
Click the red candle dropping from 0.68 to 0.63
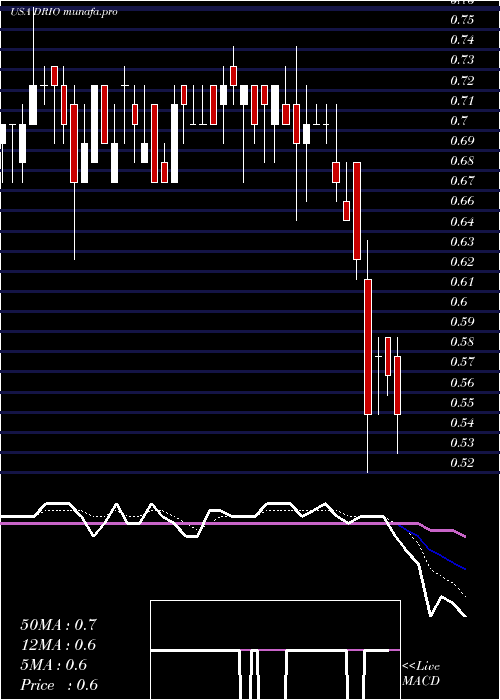pyautogui.click(x=357, y=211)
